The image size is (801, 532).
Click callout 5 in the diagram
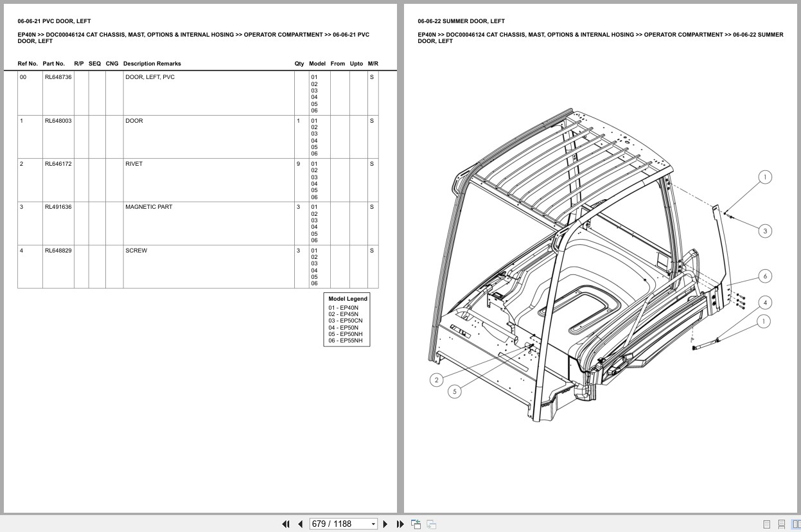455,391
